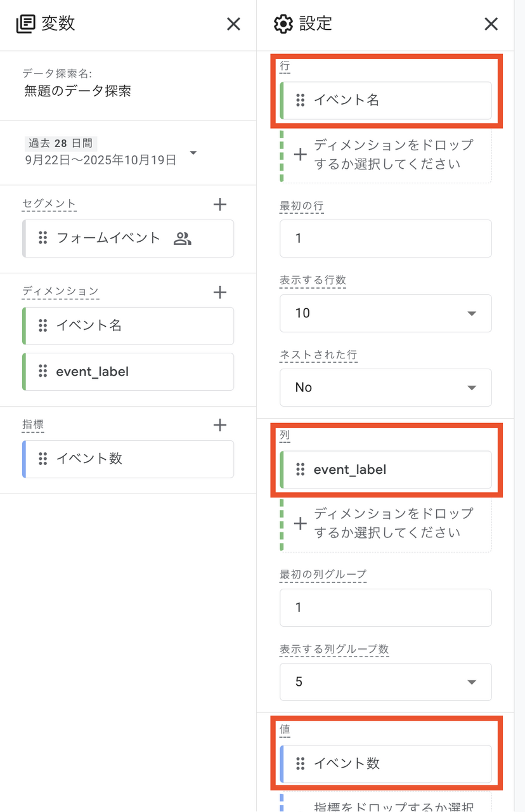Close the 設定 panel
This screenshot has width=525, height=812.
pos(491,24)
